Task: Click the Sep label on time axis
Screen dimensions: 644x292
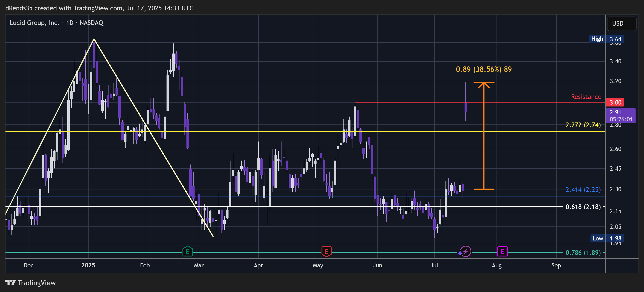Action: [556, 265]
